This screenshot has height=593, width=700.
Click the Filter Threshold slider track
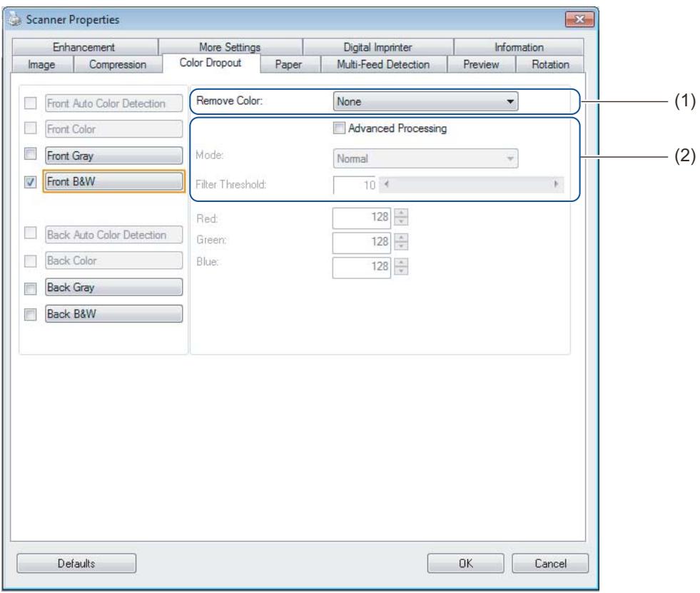[x=471, y=184]
